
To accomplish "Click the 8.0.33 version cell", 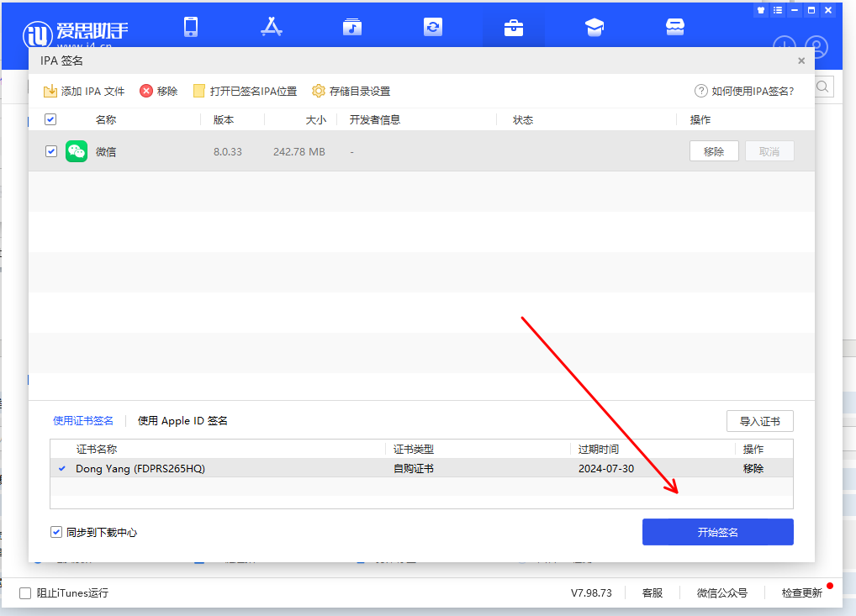I will [x=228, y=151].
